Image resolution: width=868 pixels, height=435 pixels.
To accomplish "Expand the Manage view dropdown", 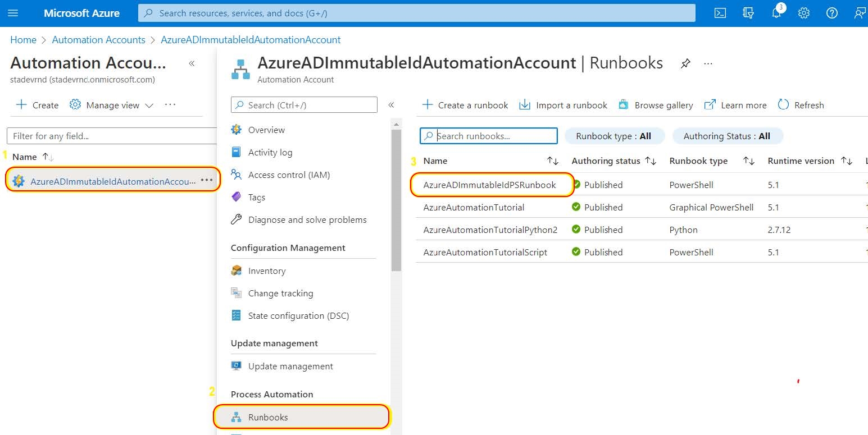I will click(112, 105).
